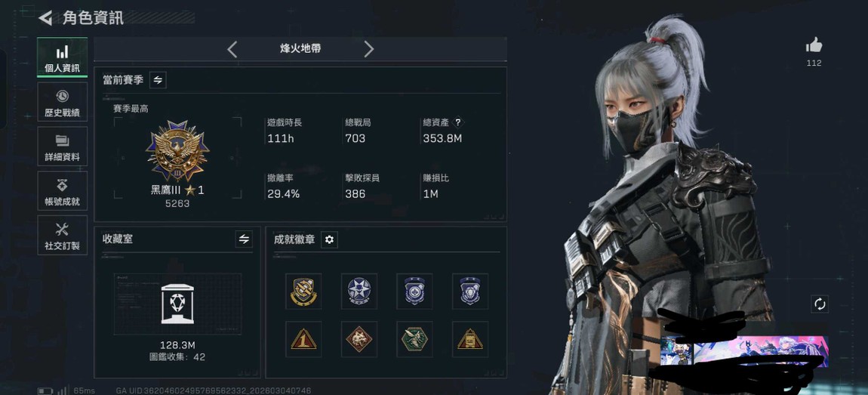Open the 個人資訊 sidebar tab

coord(62,57)
